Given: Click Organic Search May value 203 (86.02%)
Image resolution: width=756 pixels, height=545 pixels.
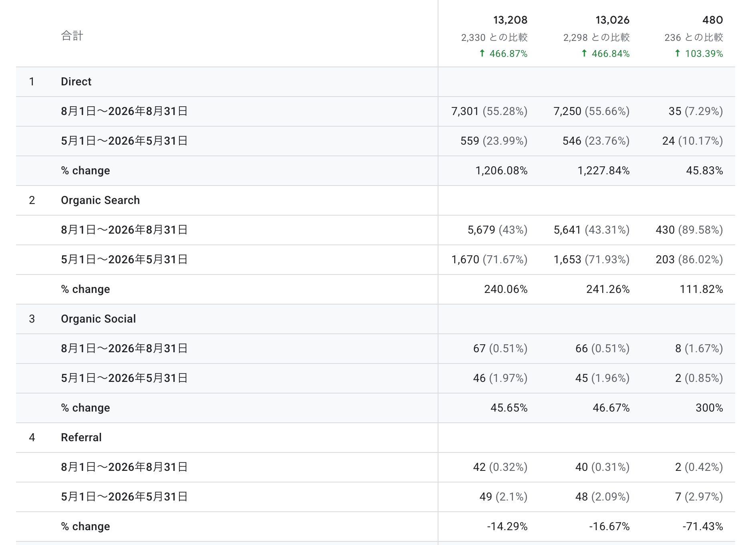Looking at the screenshot, I should point(689,260).
